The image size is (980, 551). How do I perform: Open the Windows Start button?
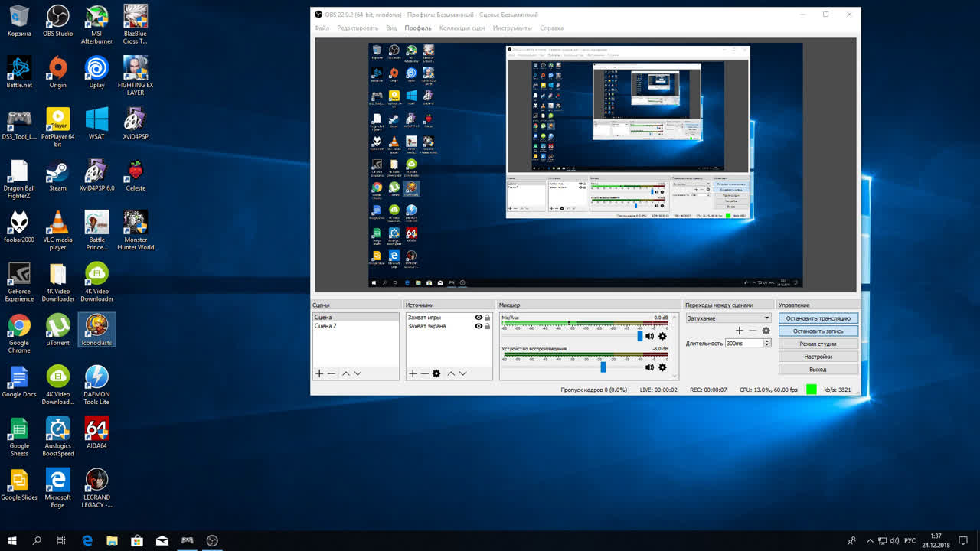(12, 540)
